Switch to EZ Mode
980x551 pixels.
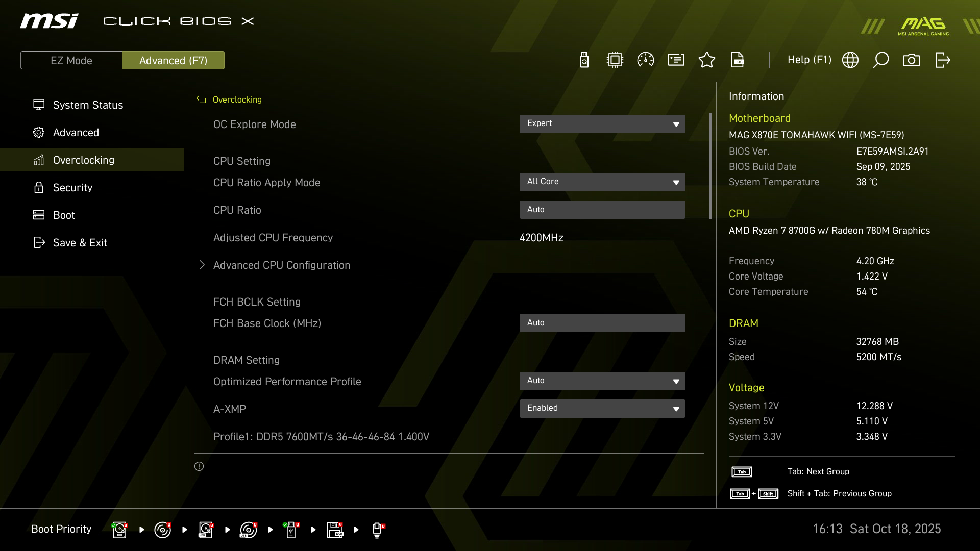click(x=71, y=60)
